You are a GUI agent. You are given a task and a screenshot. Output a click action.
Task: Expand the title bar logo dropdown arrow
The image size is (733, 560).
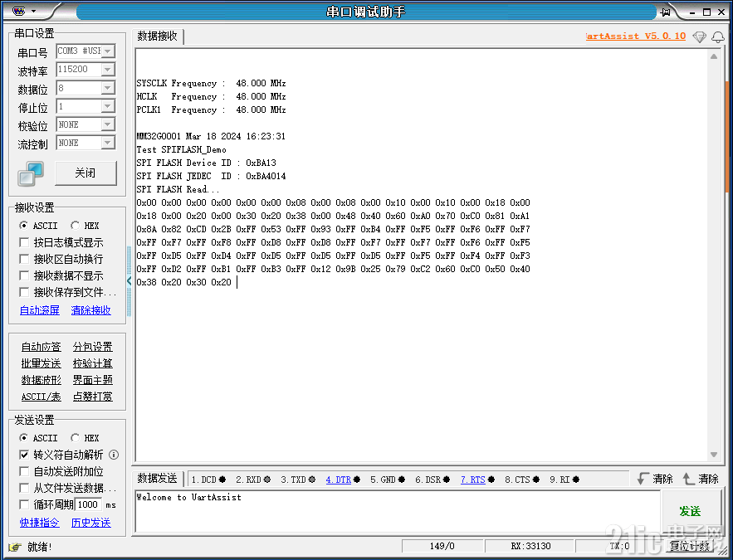33,12
